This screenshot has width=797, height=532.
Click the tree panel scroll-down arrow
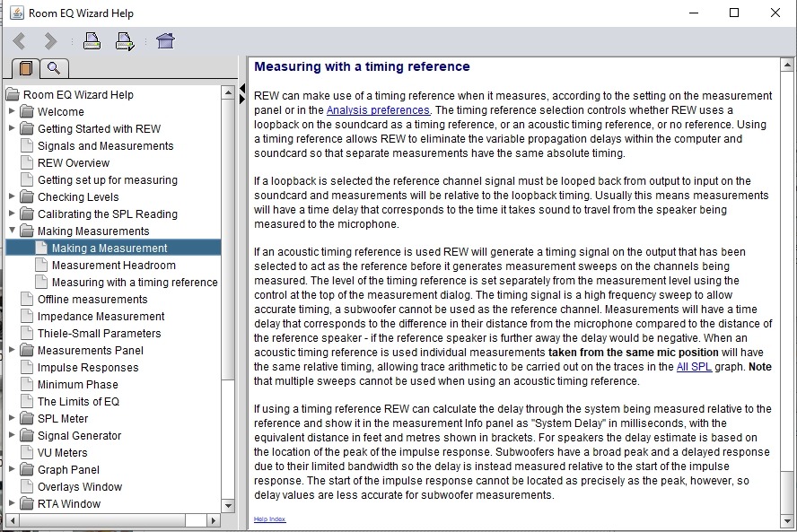(228, 506)
